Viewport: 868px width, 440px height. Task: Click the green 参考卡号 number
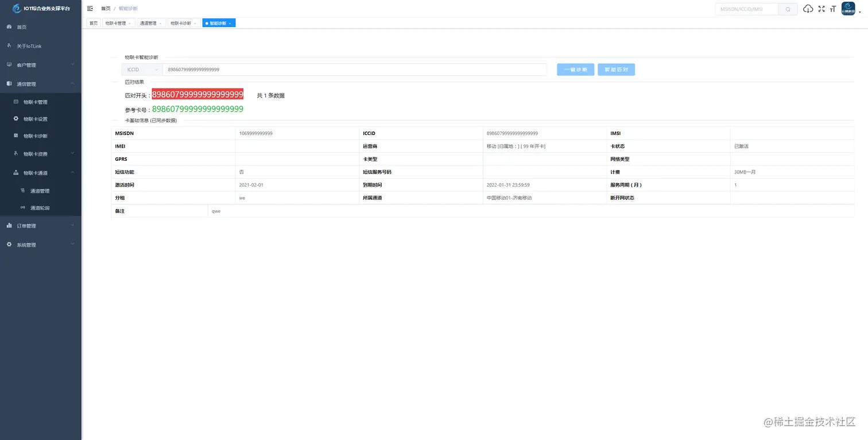(197, 109)
